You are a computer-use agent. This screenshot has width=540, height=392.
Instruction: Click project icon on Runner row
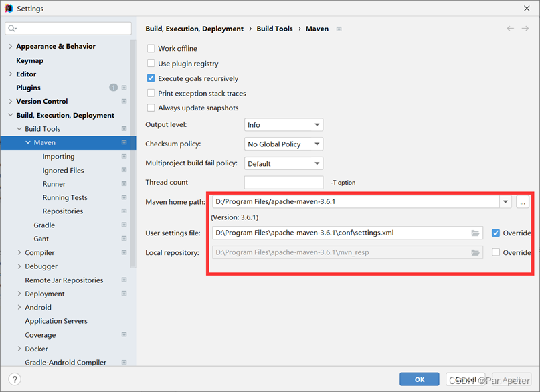point(124,184)
